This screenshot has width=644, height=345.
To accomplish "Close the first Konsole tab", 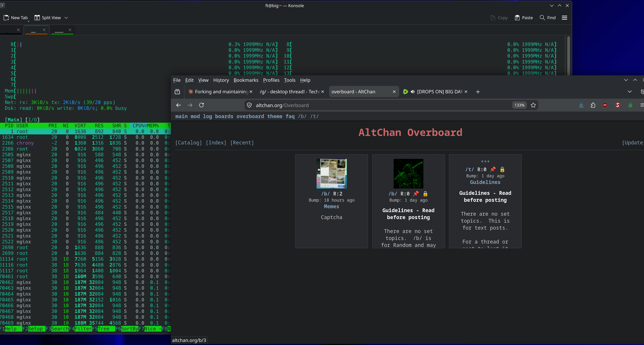I will (18, 30).
